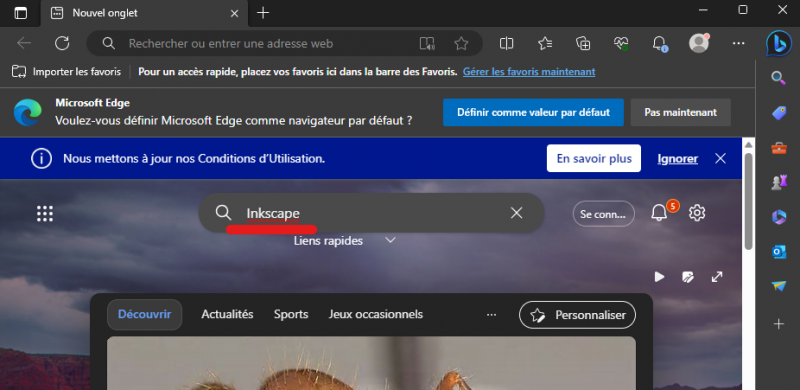800x390 pixels.
Task: Click the split screen toolbar icon
Action: (506, 43)
